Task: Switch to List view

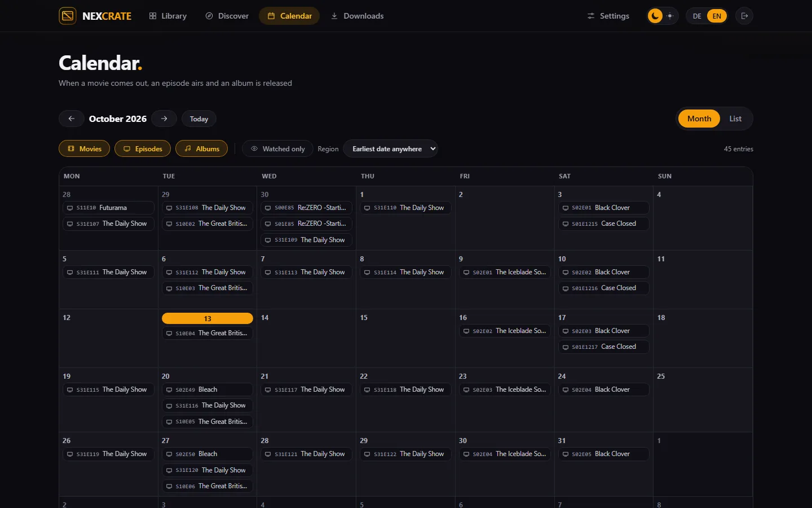Action: [735, 119]
